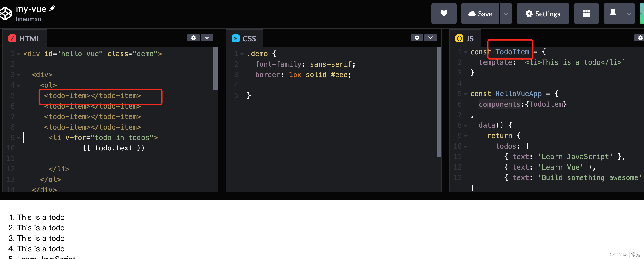Collapse HTML line 4 ol fold arrow
This screenshot has width=644, height=259.
[x=18, y=85]
